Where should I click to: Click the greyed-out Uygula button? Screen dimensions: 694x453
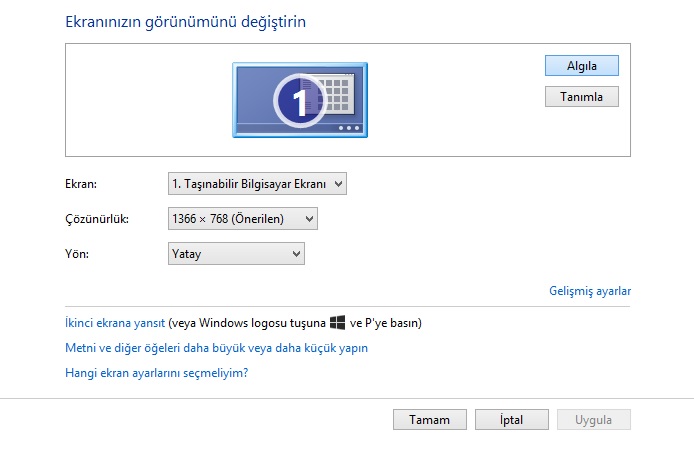594,419
